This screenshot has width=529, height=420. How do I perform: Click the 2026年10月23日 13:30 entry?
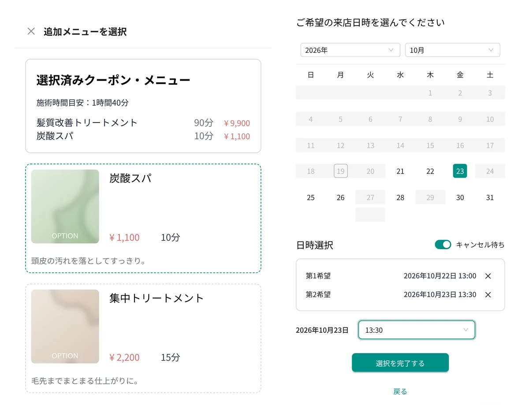click(x=440, y=295)
